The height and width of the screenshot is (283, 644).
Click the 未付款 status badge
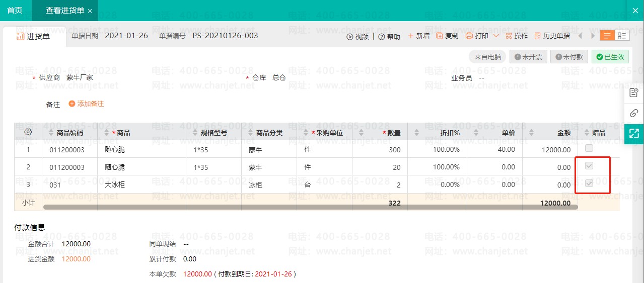pos(569,57)
